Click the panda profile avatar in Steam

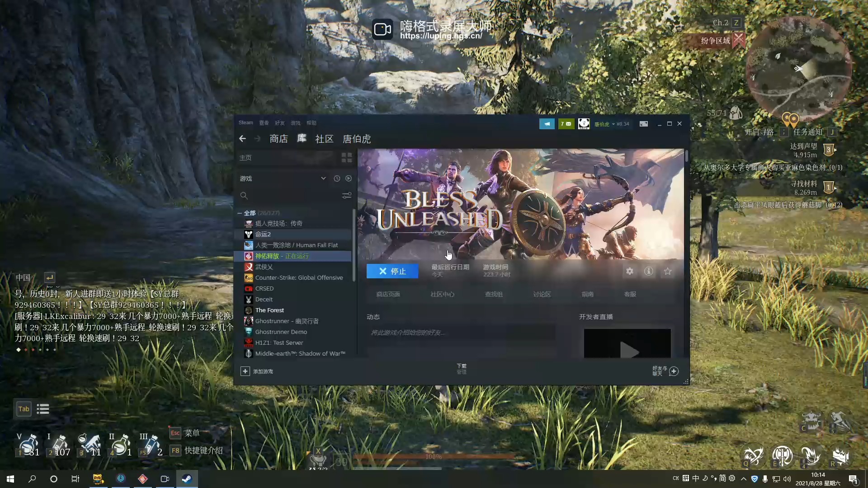coord(584,124)
